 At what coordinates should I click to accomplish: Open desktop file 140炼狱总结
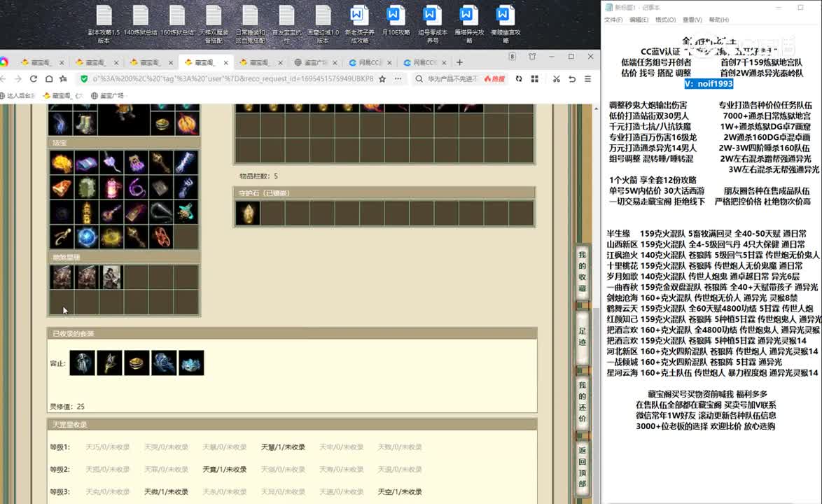[141, 20]
